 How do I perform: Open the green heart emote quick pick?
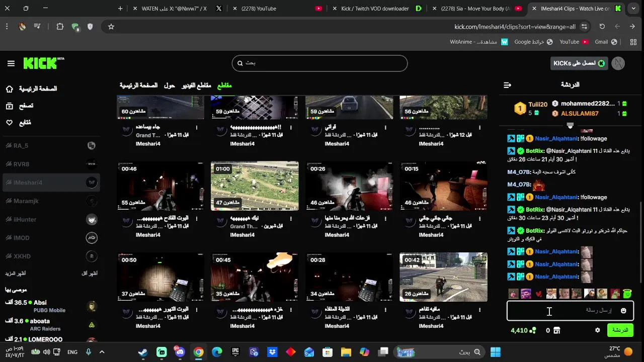point(627,294)
